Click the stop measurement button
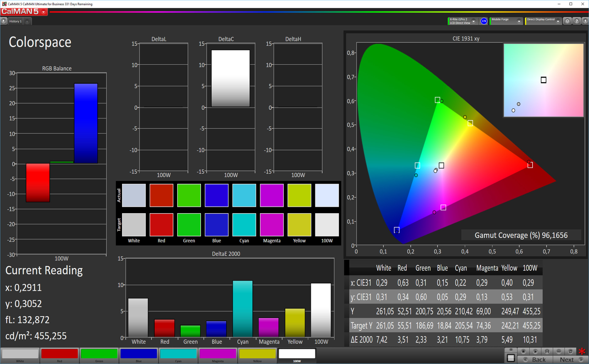 pyautogui.click(x=523, y=351)
